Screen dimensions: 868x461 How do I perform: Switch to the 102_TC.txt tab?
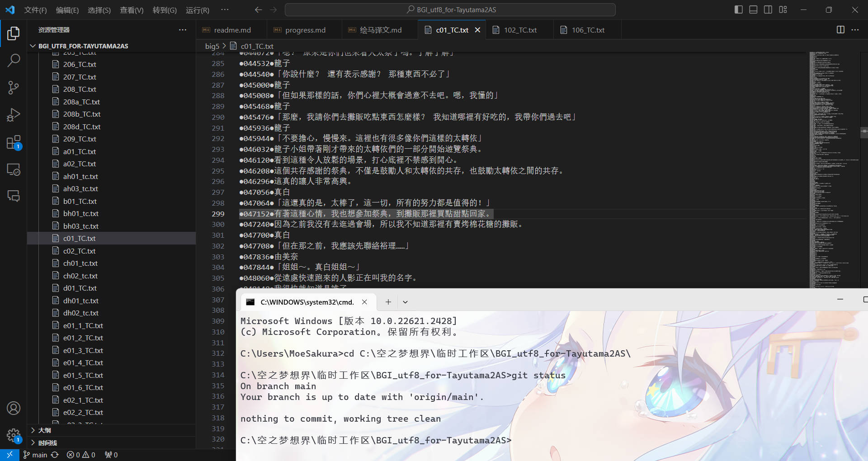[x=520, y=30]
